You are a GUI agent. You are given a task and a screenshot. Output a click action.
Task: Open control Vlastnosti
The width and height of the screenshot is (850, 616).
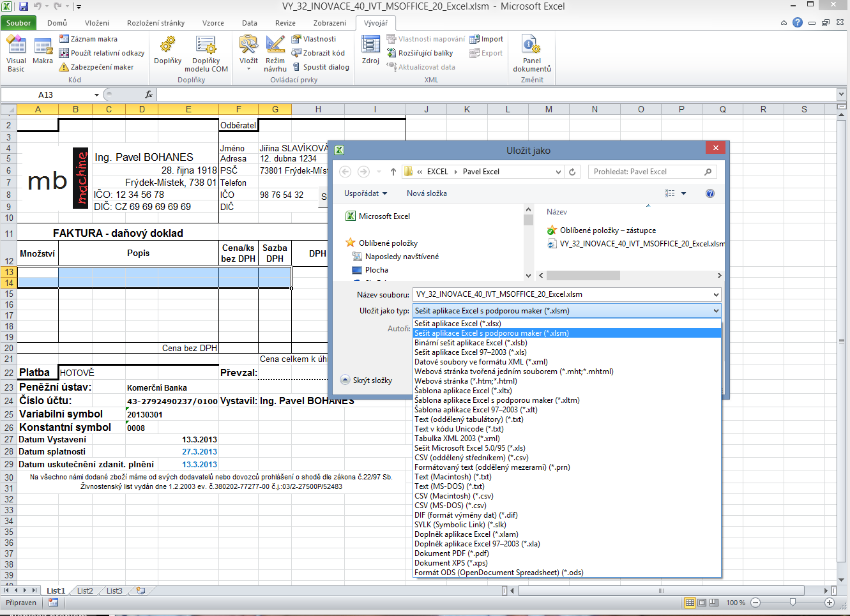(x=314, y=39)
